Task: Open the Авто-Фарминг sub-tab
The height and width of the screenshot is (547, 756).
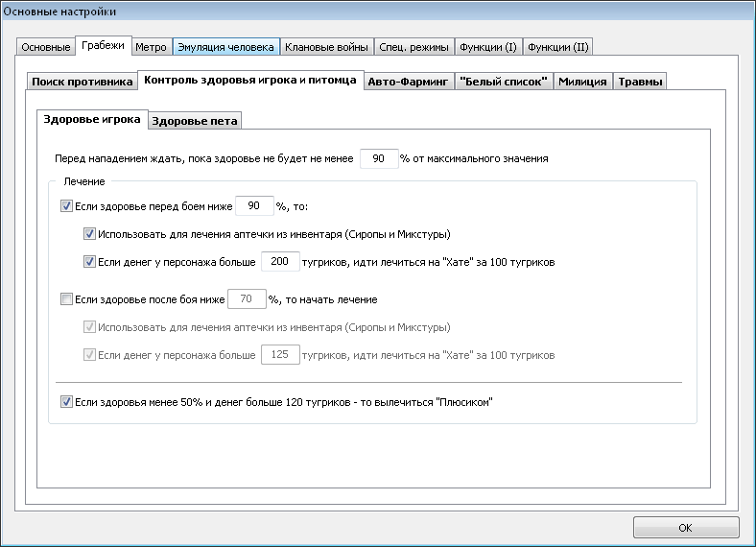Action: pyautogui.click(x=408, y=82)
